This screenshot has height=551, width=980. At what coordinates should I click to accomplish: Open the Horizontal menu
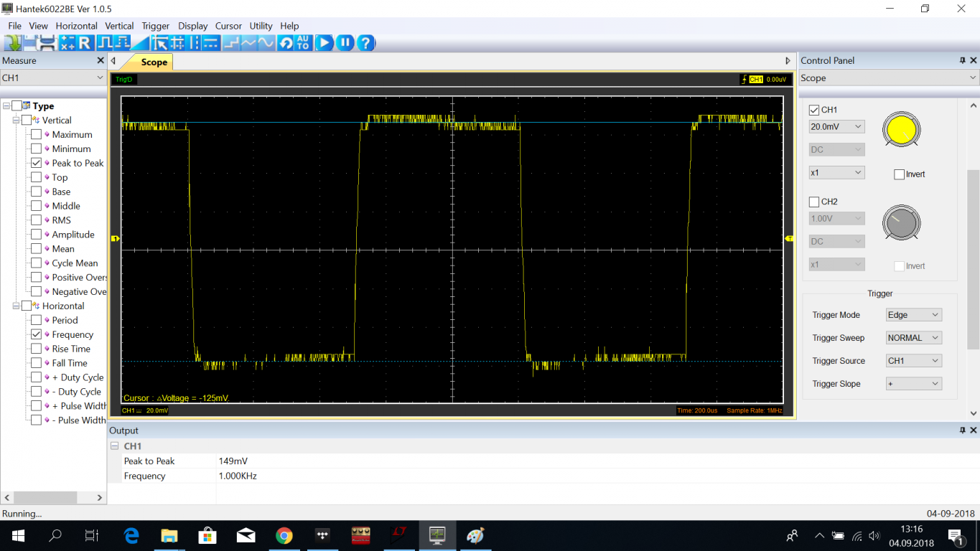tap(76, 26)
